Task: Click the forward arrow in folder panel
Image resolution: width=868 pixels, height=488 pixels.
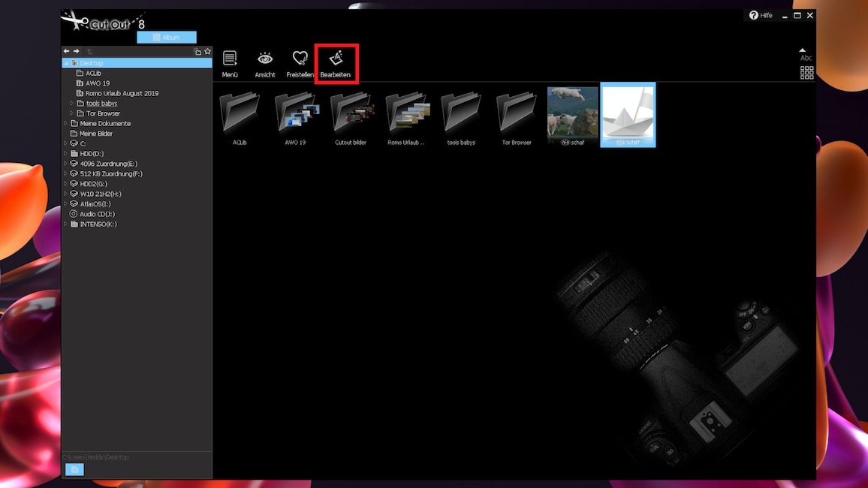Action: click(x=76, y=51)
